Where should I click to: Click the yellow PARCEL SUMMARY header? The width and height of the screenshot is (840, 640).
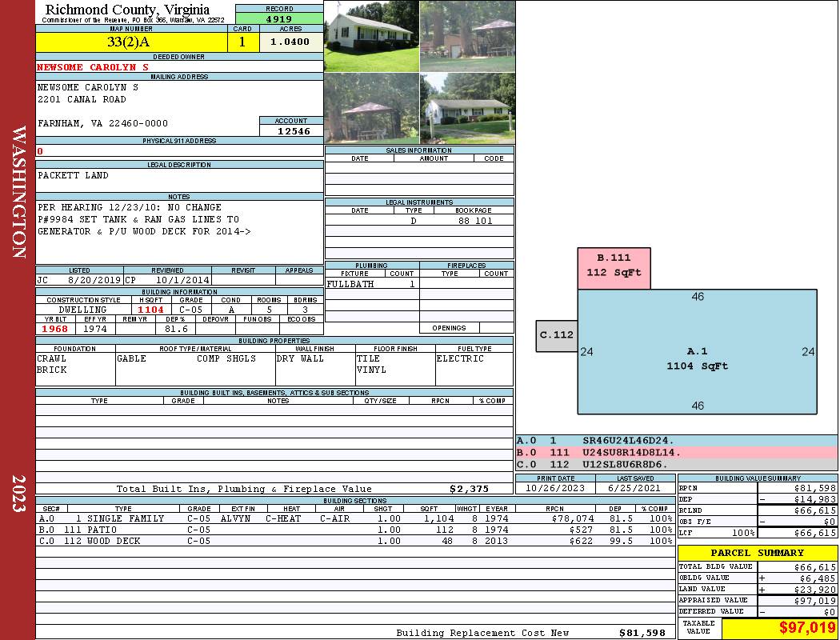(x=757, y=553)
